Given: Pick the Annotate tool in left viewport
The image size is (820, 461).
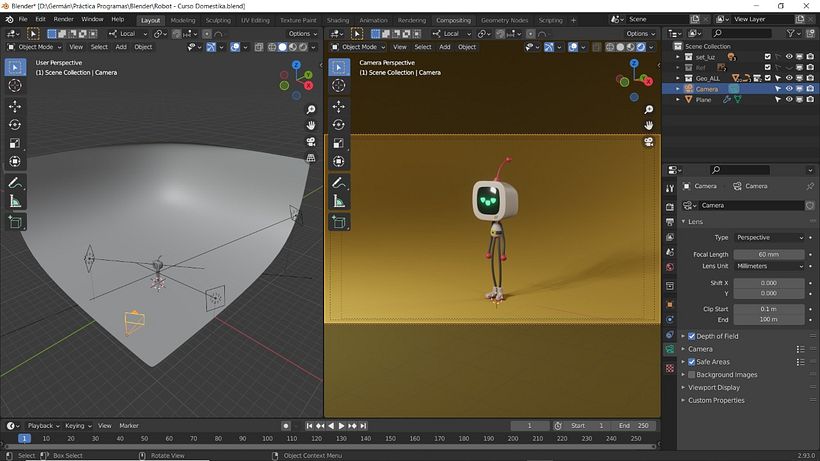Looking at the screenshot, I should click(15, 184).
